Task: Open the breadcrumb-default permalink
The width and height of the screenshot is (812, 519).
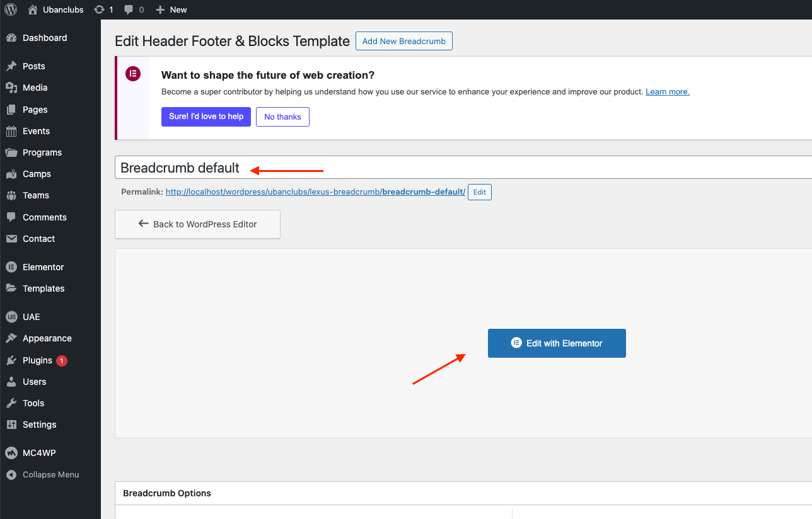Action: (x=315, y=191)
